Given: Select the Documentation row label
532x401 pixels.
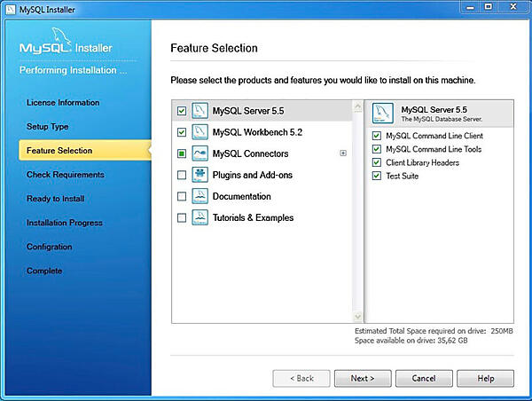Looking at the screenshot, I should 241,196.
